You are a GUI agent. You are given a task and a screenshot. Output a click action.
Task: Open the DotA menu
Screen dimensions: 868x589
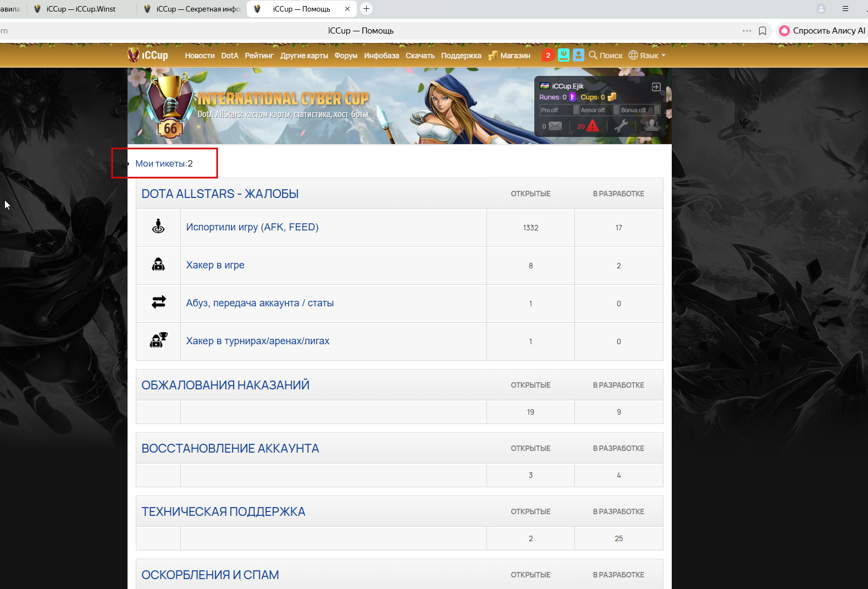230,56
